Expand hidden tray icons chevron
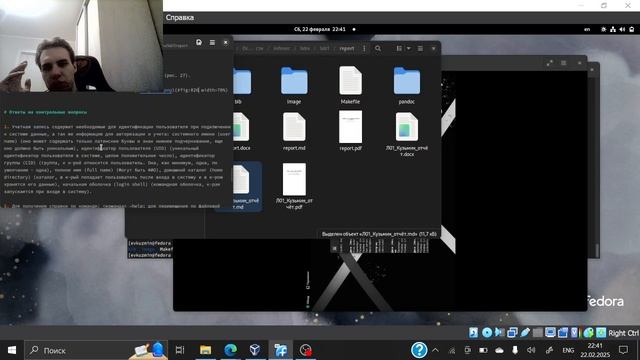 (436, 350)
